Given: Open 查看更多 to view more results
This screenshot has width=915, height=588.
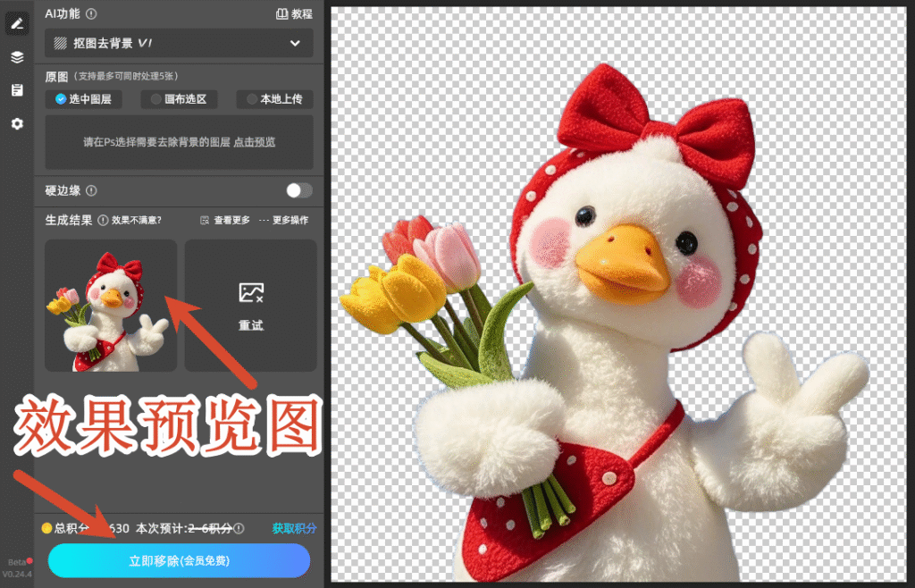Looking at the screenshot, I should click(x=225, y=220).
